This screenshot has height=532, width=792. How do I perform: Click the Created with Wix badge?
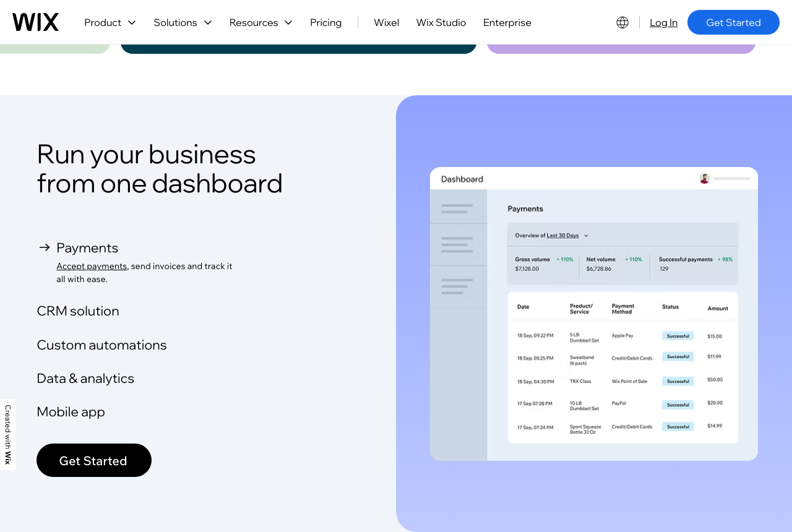click(8, 434)
